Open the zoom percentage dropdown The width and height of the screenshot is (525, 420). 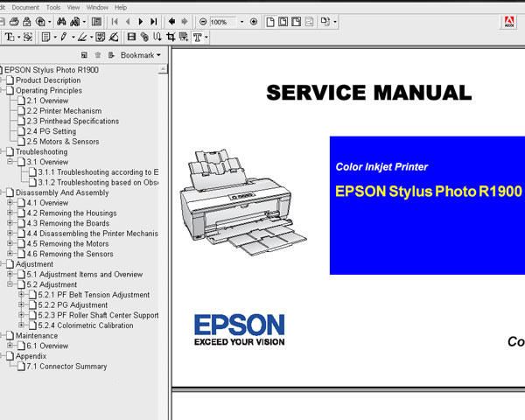(241, 22)
